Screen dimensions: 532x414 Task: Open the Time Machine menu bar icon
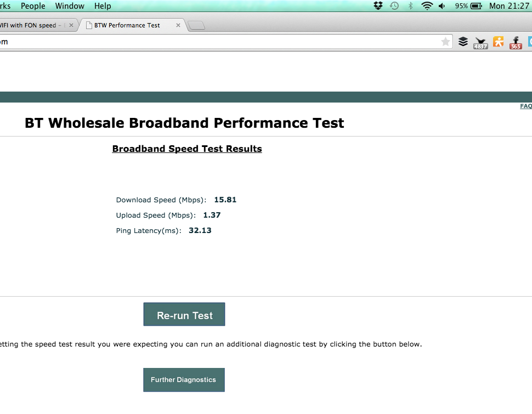[394, 6]
